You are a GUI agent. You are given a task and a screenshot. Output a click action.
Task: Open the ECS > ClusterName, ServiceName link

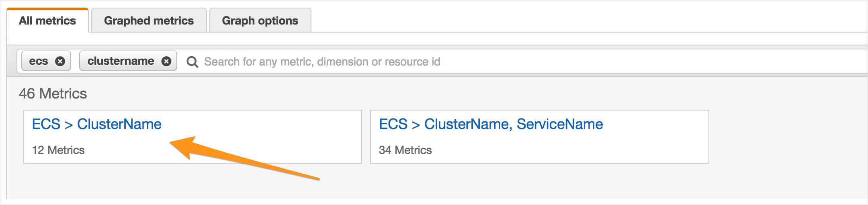[x=491, y=124]
